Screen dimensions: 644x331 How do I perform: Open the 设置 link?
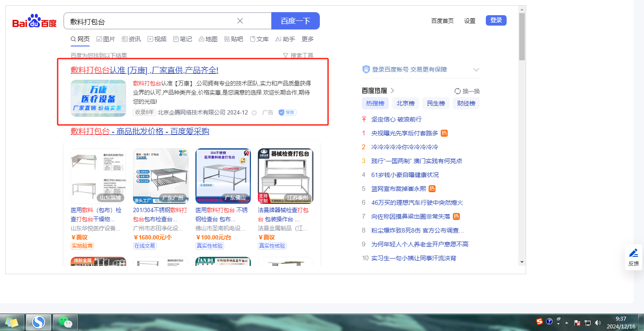(470, 21)
